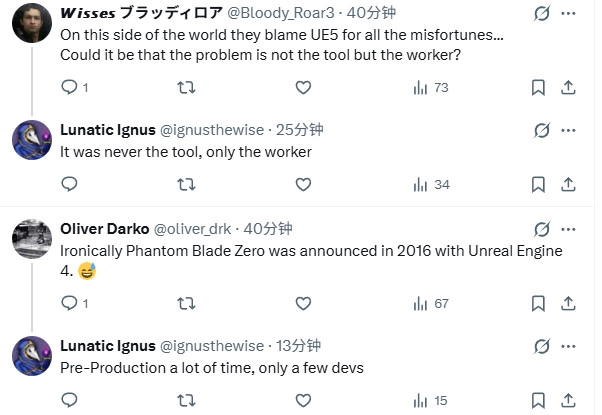Share Oliver Darko's tweet
Viewport: 602px width, 415px height.
pos(569,303)
